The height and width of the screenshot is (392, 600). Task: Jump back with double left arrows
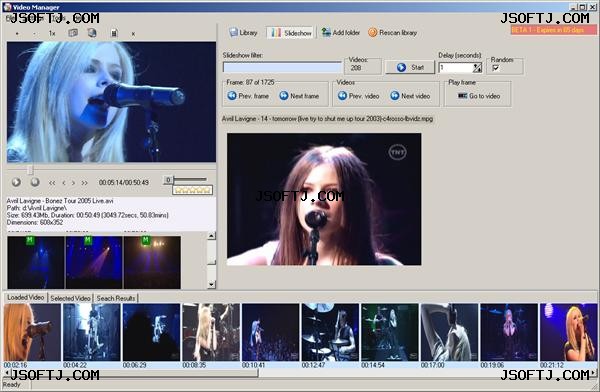52,183
